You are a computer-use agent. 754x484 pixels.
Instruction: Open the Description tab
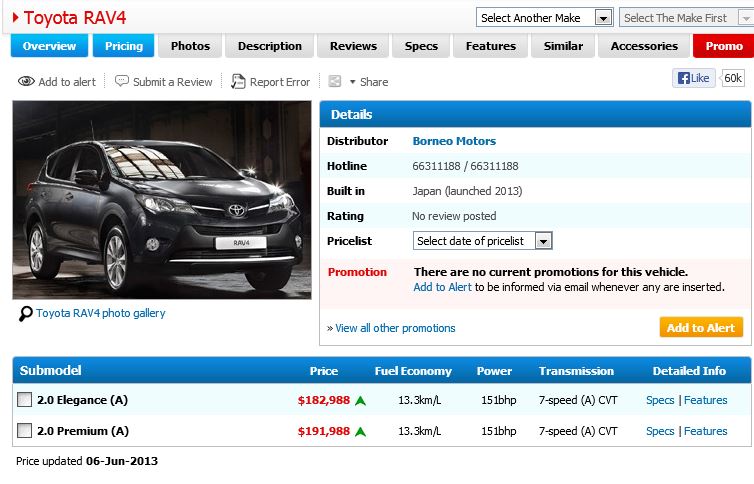tap(270, 46)
